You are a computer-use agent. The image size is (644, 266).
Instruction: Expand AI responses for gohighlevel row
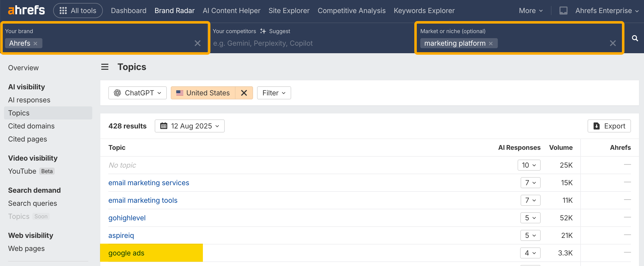click(530, 218)
